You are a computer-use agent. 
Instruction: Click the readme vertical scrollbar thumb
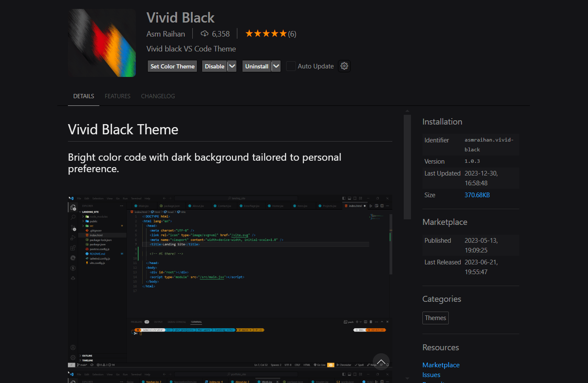click(x=407, y=167)
